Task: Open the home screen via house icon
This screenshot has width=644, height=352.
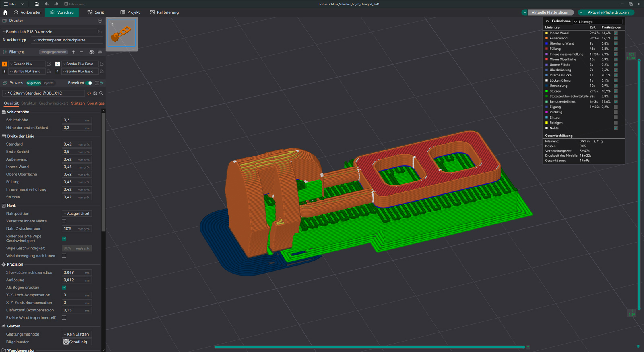Action: 5,12
